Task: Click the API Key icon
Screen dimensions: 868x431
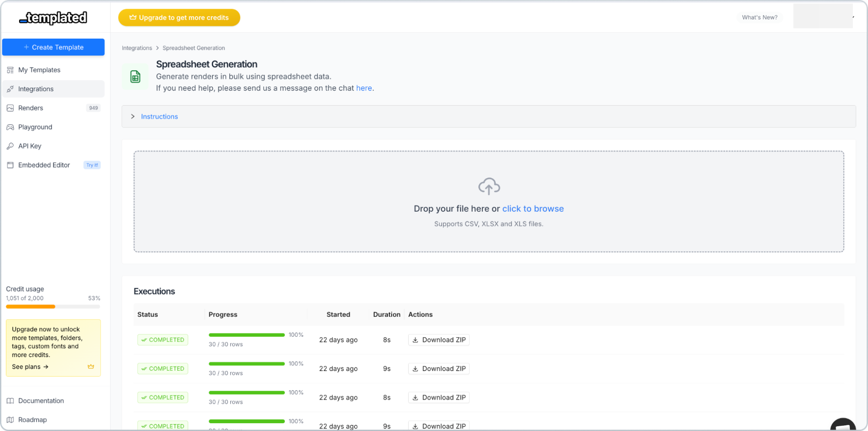Action: click(10, 146)
